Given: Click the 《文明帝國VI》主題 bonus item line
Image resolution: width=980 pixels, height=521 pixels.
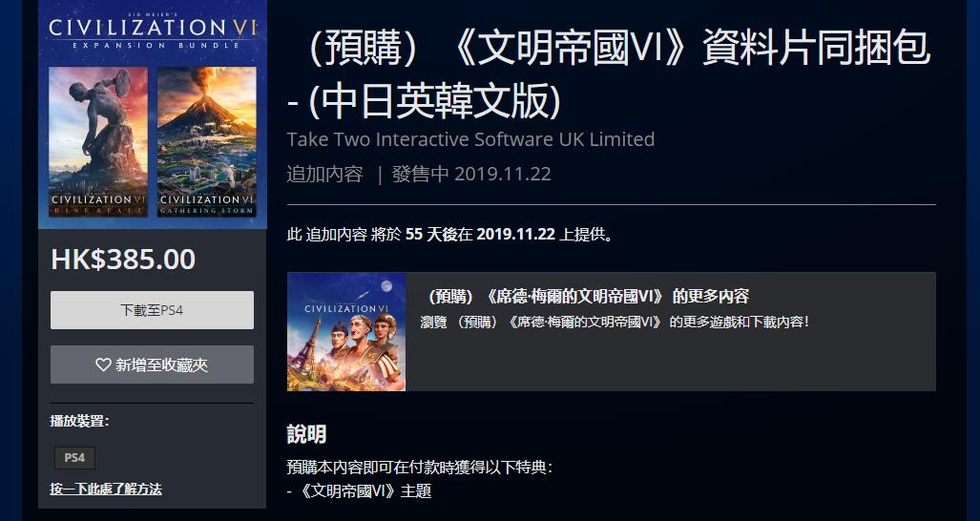Looking at the screenshot, I should click(x=359, y=491).
